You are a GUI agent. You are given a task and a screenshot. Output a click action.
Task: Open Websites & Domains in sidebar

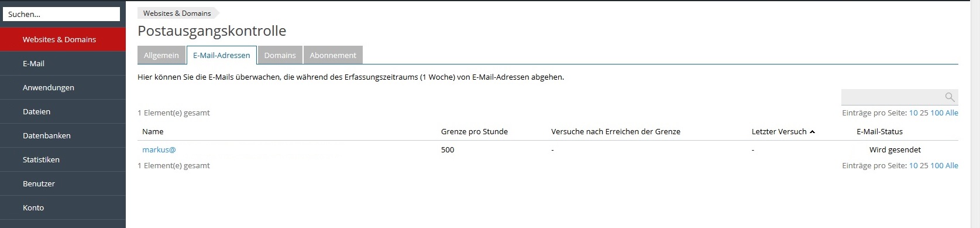pos(63,39)
